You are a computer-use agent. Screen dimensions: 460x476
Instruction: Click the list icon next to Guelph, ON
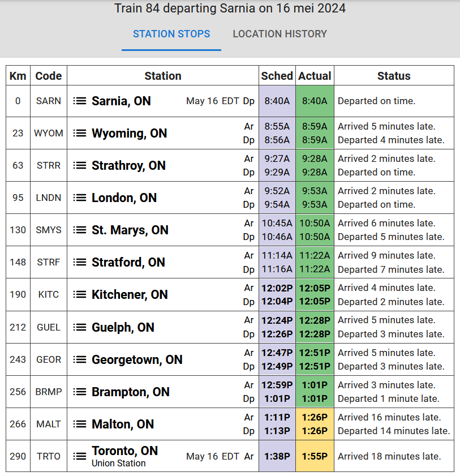(80, 328)
